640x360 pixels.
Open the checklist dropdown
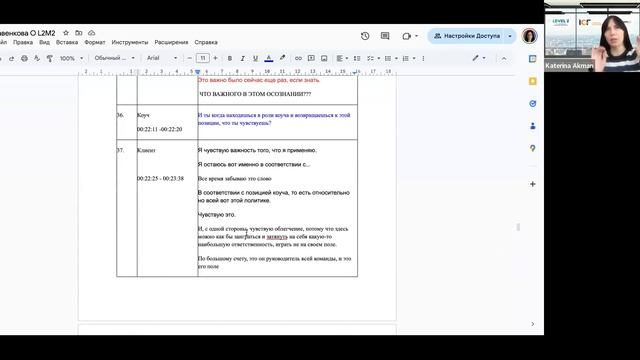[x=373, y=58]
